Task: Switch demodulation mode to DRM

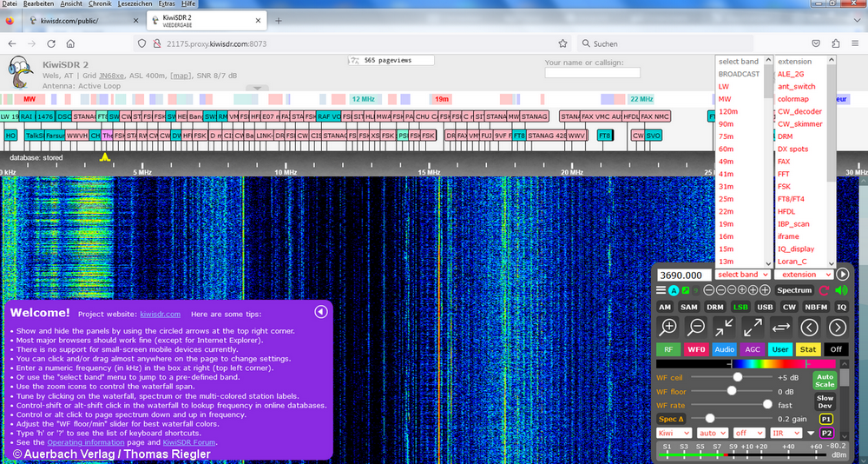Action: pyautogui.click(x=715, y=307)
